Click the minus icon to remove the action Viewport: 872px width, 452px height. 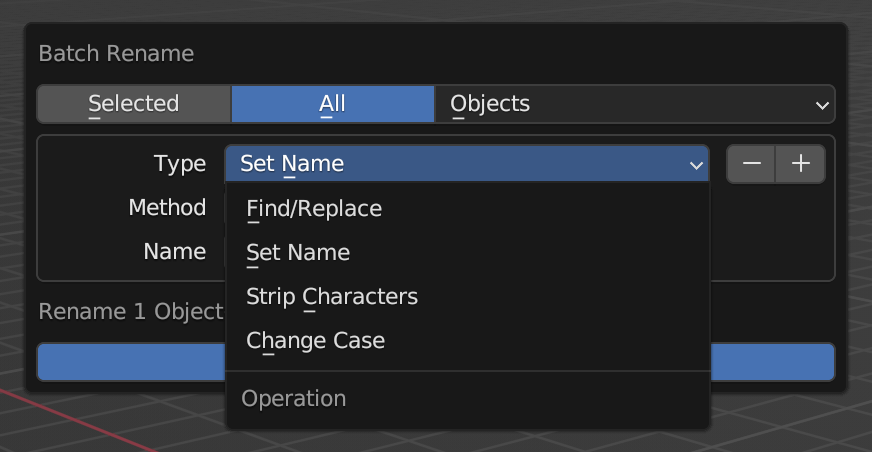(751, 164)
